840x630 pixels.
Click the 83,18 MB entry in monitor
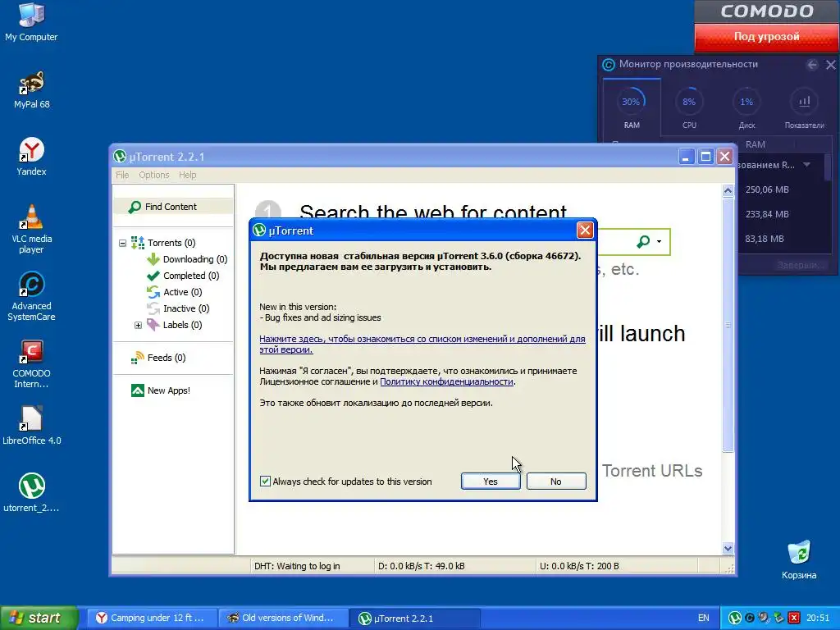pos(764,239)
